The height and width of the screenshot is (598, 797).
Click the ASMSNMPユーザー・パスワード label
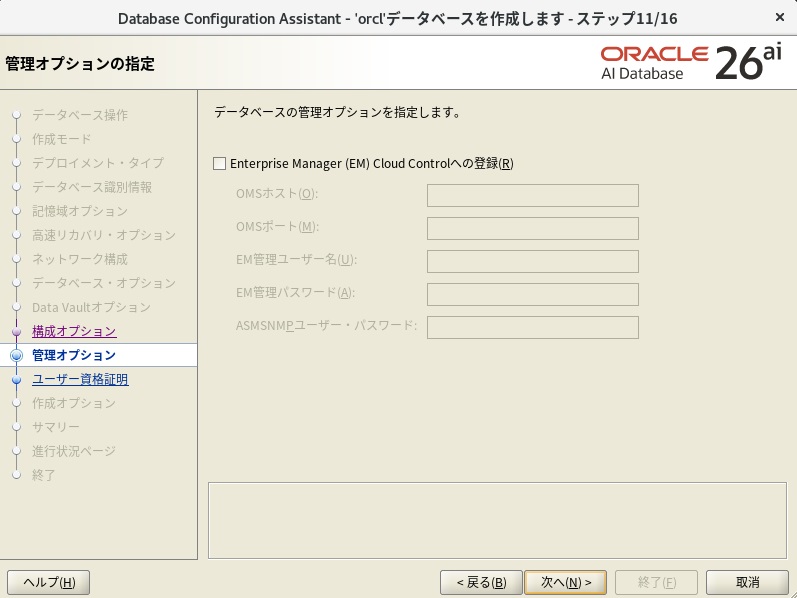click(x=326, y=325)
